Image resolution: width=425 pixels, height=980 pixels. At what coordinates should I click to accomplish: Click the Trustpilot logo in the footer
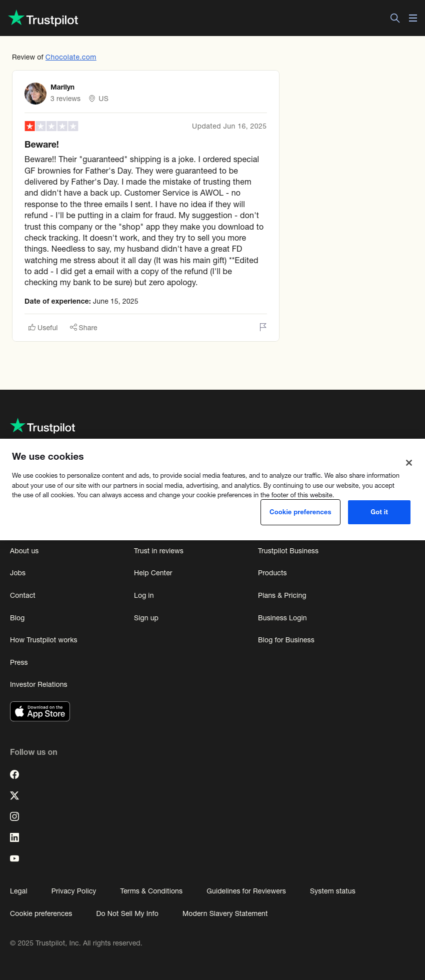coord(42,426)
